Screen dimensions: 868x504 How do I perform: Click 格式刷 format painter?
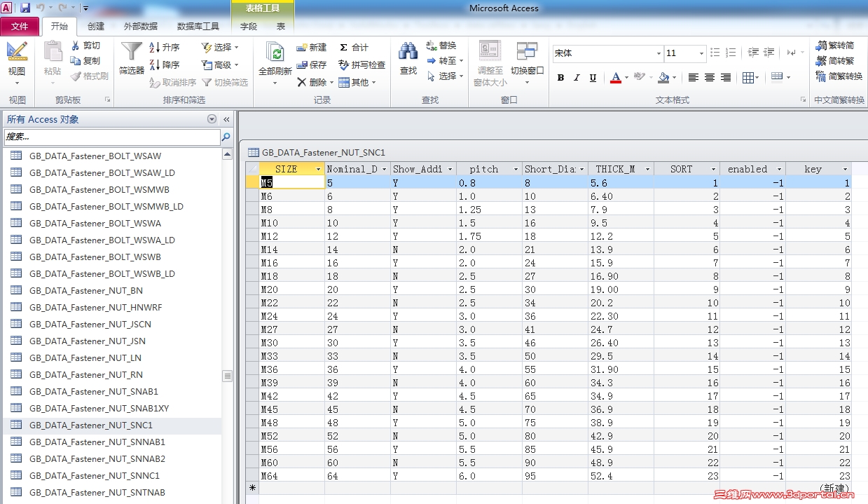pos(90,76)
